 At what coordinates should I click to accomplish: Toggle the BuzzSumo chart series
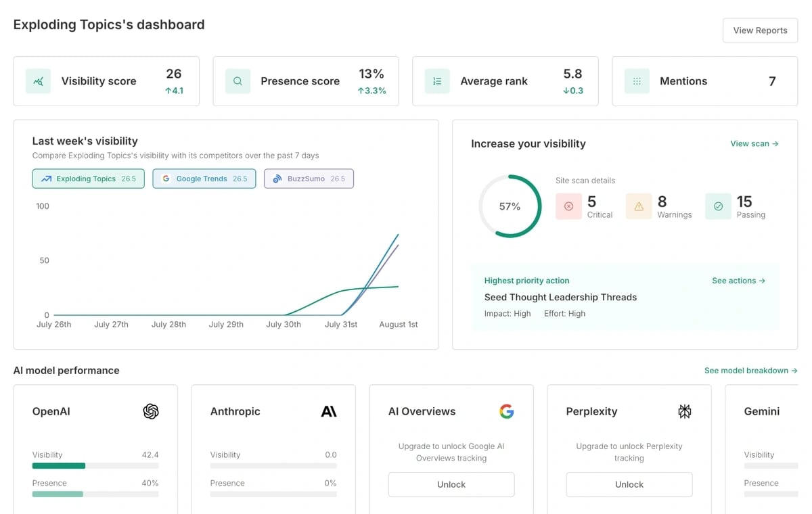tap(309, 179)
